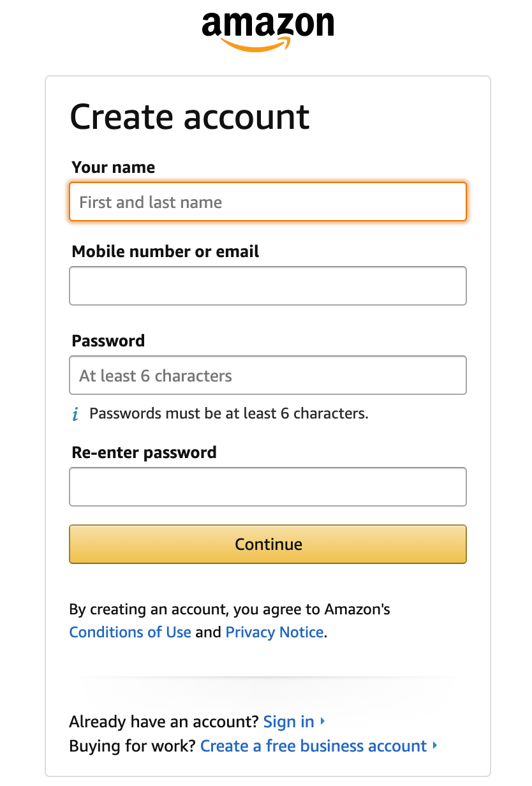The image size is (532, 786).
Task: Focus the First and last name field
Action: tap(268, 202)
